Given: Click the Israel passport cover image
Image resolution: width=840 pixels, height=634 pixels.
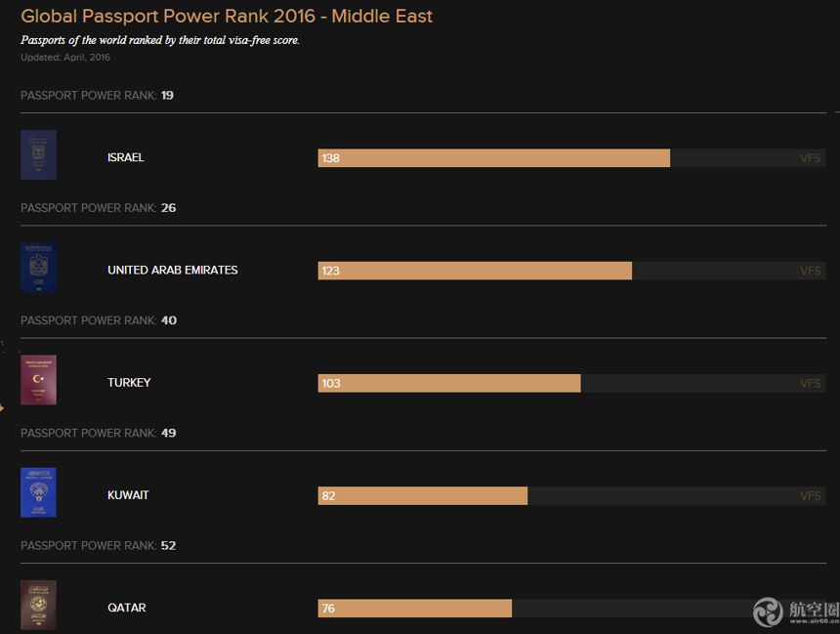Looking at the screenshot, I should pyautogui.click(x=38, y=155).
